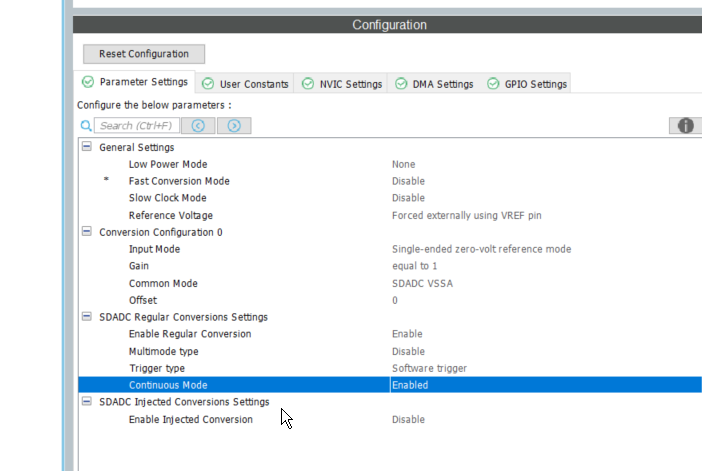This screenshot has height=471, width=702.
Task: Switch to the User Constants tab
Action: click(x=245, y=84)
